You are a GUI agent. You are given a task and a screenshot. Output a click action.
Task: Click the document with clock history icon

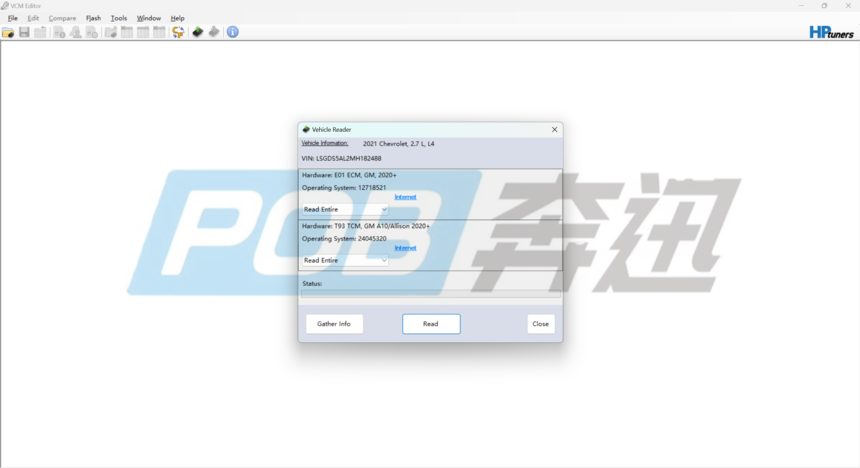point(92,32)
